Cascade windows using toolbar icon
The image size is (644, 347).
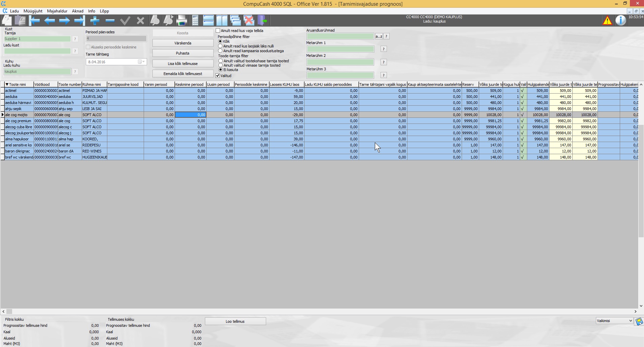235,21
